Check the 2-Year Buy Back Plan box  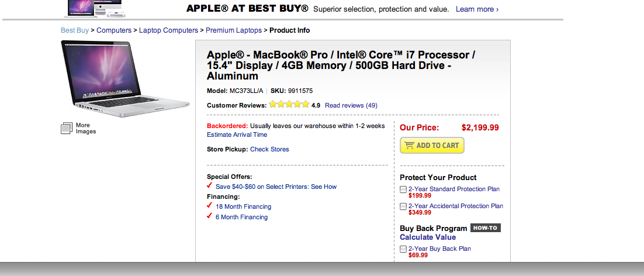click(x=403, y=249)
